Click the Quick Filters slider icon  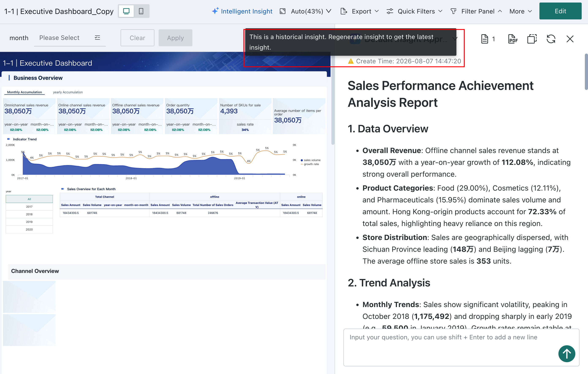(390, 11)
